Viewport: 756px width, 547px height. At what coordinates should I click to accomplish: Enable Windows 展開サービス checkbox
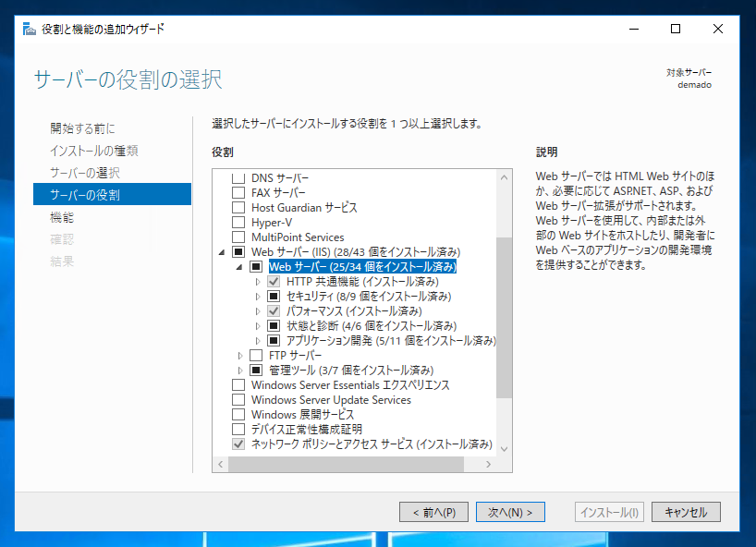pos(238,415)
